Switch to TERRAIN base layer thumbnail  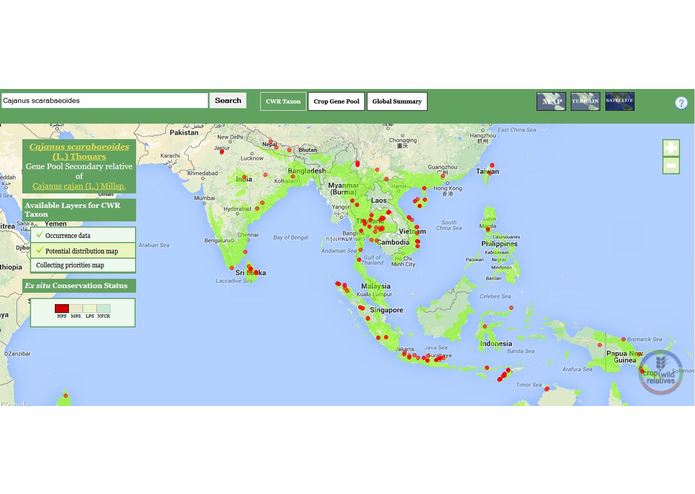585,101
